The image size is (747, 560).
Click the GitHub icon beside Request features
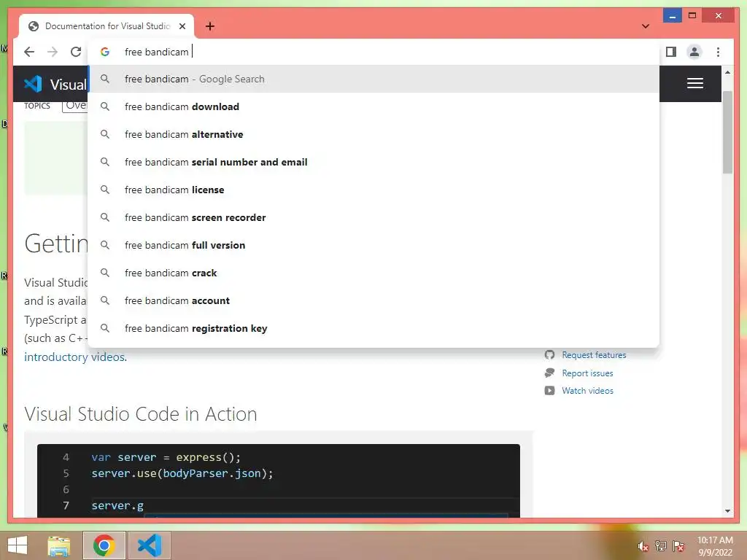point(549,355)
